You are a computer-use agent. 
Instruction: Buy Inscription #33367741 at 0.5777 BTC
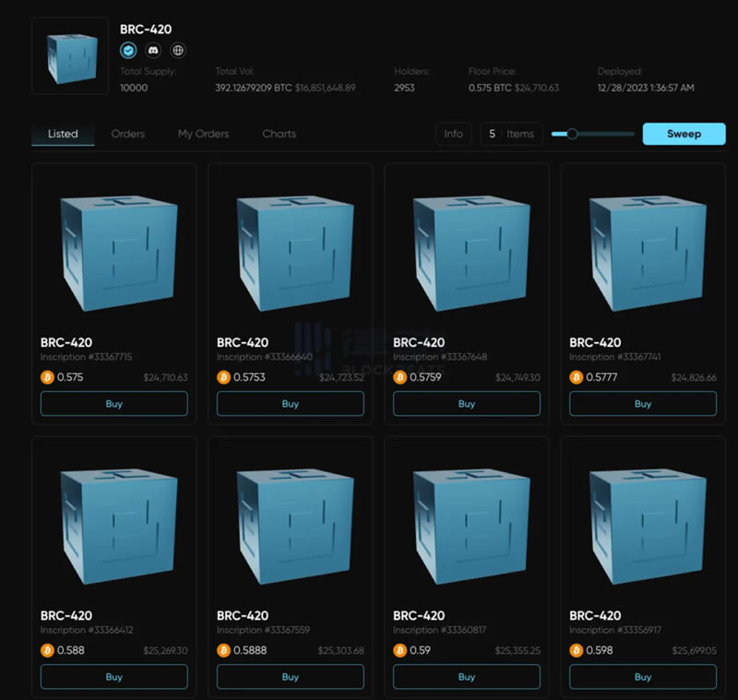coord(643,404)
